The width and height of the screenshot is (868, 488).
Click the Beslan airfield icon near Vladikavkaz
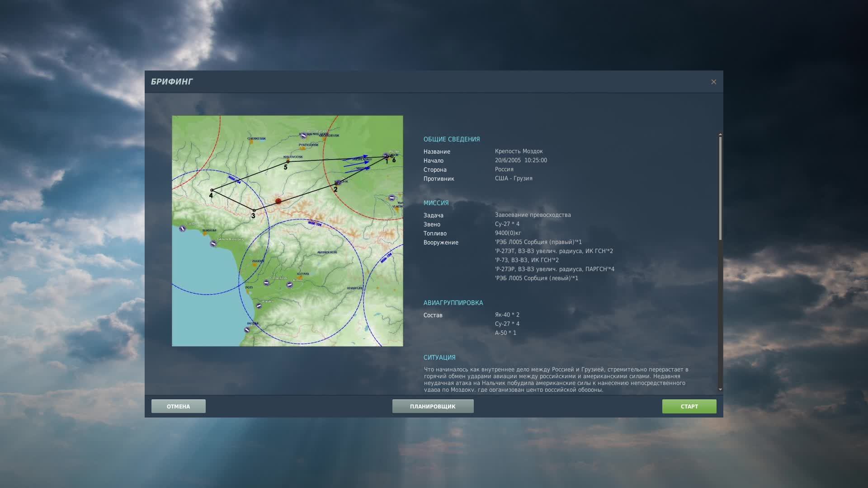click(x=392, y=198)
